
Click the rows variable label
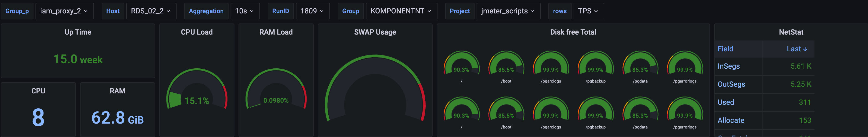[560, 11]
